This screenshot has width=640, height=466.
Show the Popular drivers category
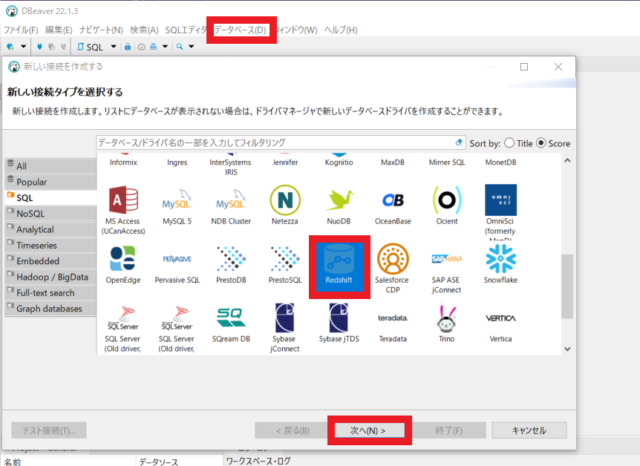pyautogui.click(x=51, y=182)
